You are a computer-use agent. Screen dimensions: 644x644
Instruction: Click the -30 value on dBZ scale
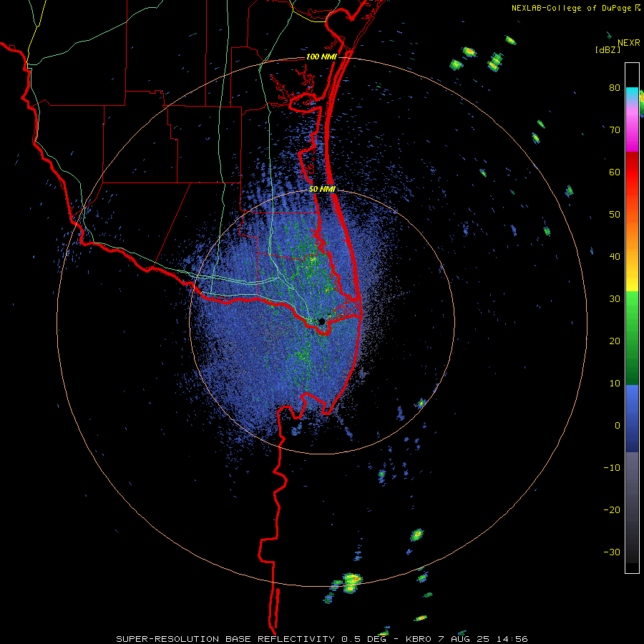pos(612,552)
